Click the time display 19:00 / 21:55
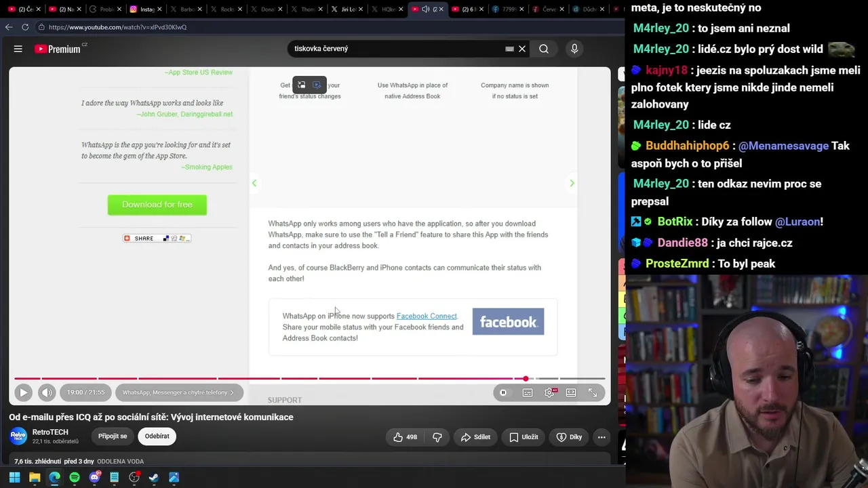This screenshot has height=488, width=868. click(x=85, y=392)
